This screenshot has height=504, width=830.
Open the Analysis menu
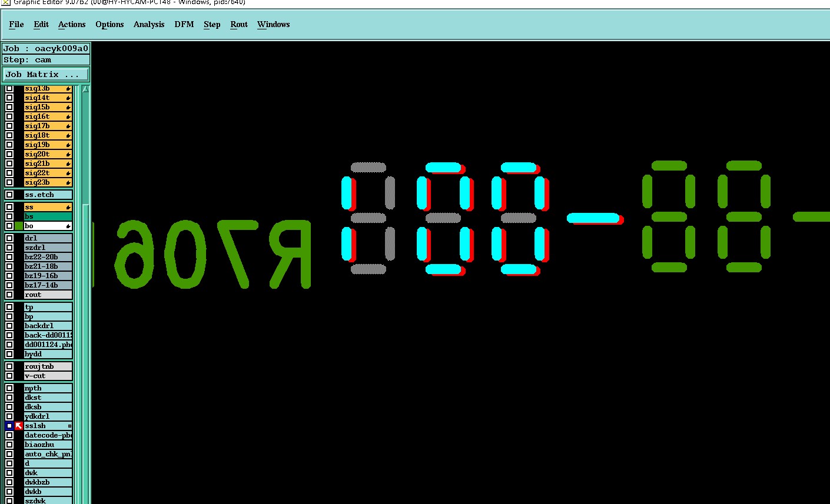tap(149, 24)
